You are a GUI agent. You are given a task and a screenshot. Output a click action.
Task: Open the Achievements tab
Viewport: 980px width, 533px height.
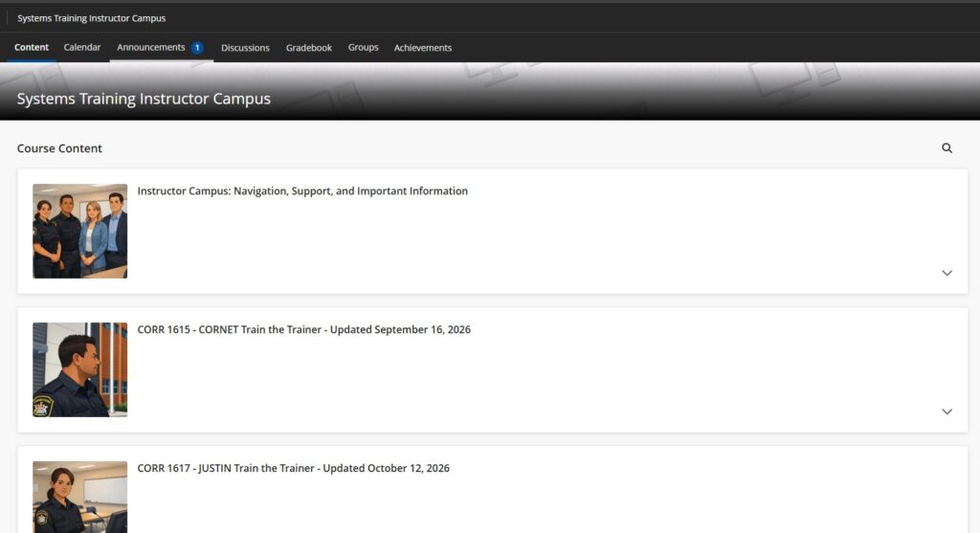(x=422, y=48)
